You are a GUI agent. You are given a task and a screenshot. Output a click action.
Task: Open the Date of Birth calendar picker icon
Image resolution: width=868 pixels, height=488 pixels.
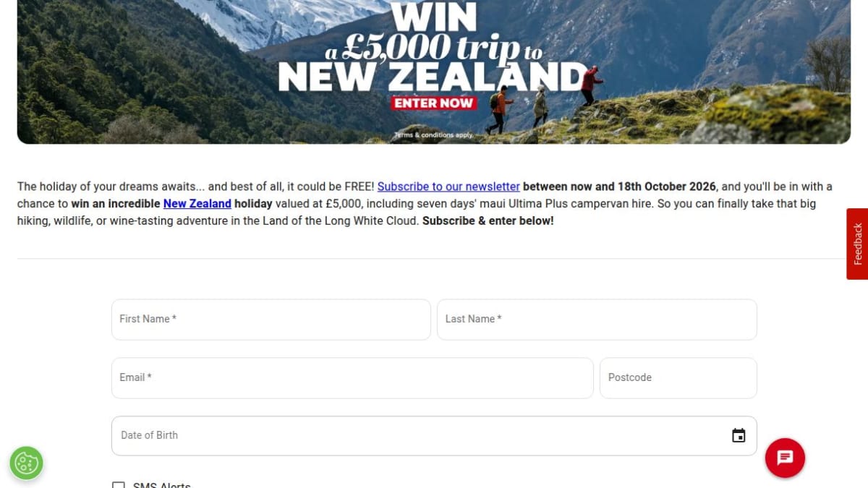coord(739,435)
